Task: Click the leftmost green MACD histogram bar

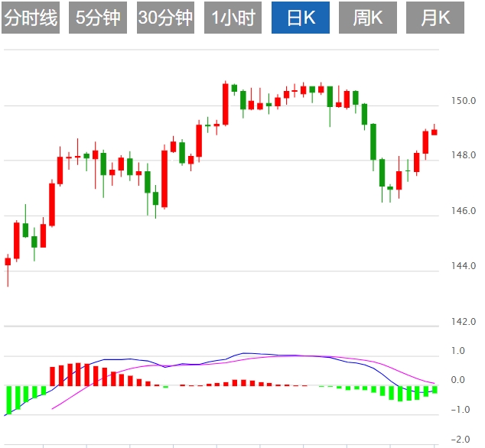Action: [8, 400]
